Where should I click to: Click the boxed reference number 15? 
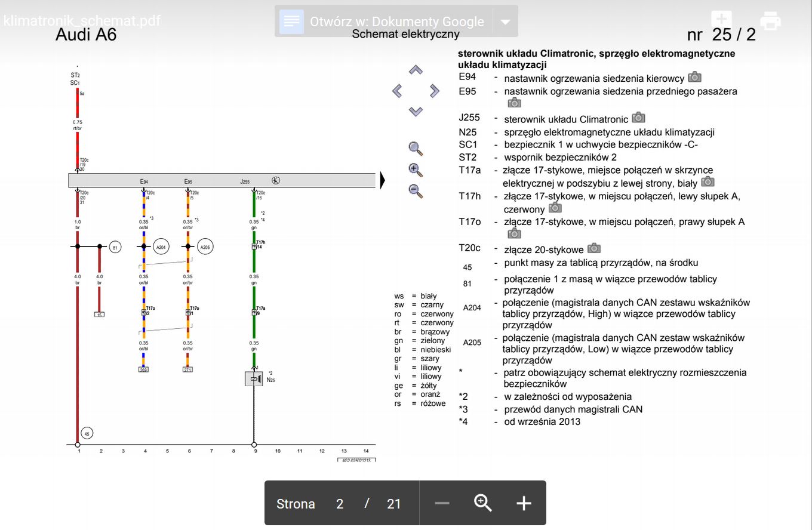tap(100, 314)
